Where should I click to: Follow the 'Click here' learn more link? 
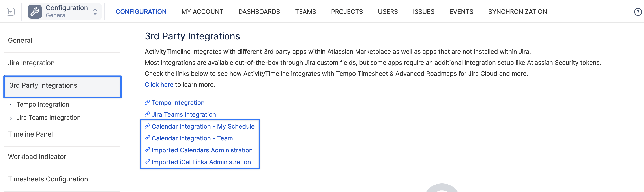159,85
